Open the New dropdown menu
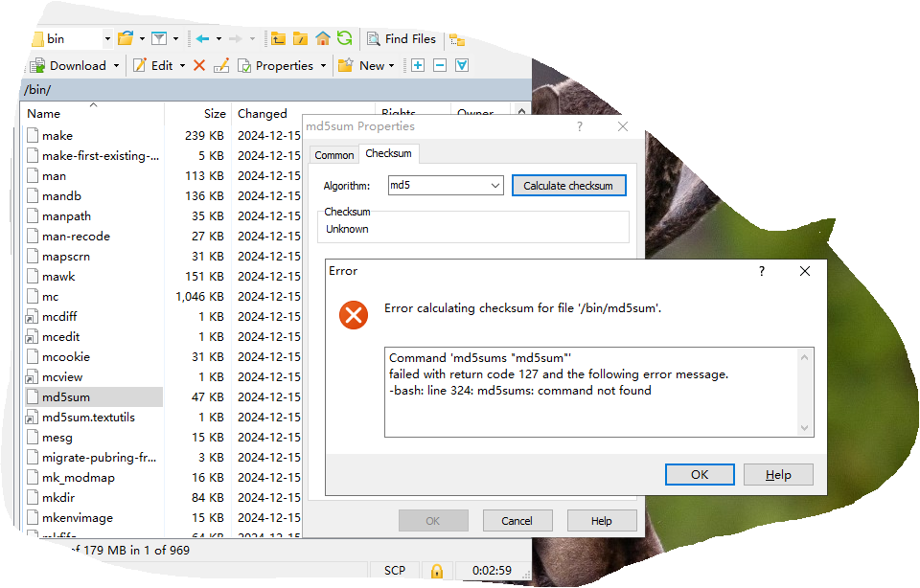Screen dimensions: 920x588 [x=371, y=65]
